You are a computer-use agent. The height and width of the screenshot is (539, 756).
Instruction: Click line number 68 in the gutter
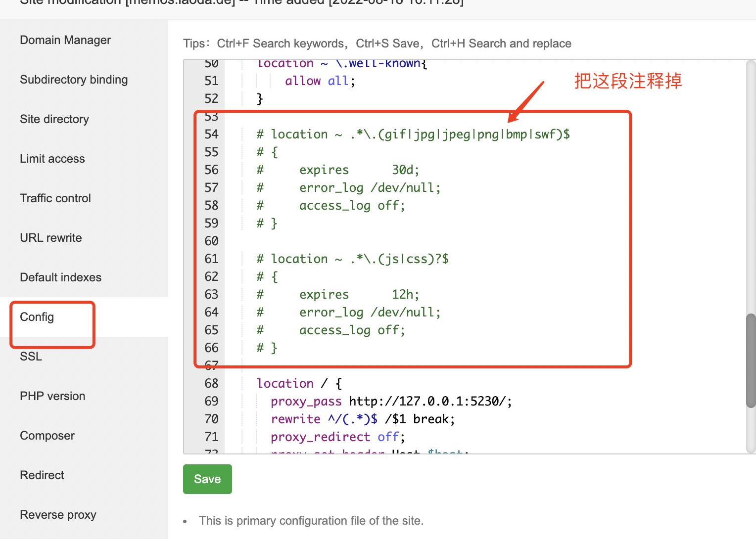[211, 383]
